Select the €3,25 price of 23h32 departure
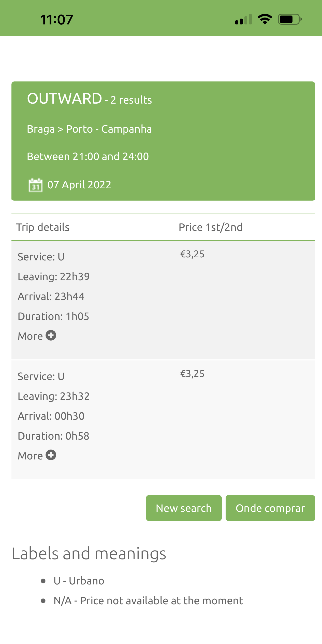 [192, 374]
